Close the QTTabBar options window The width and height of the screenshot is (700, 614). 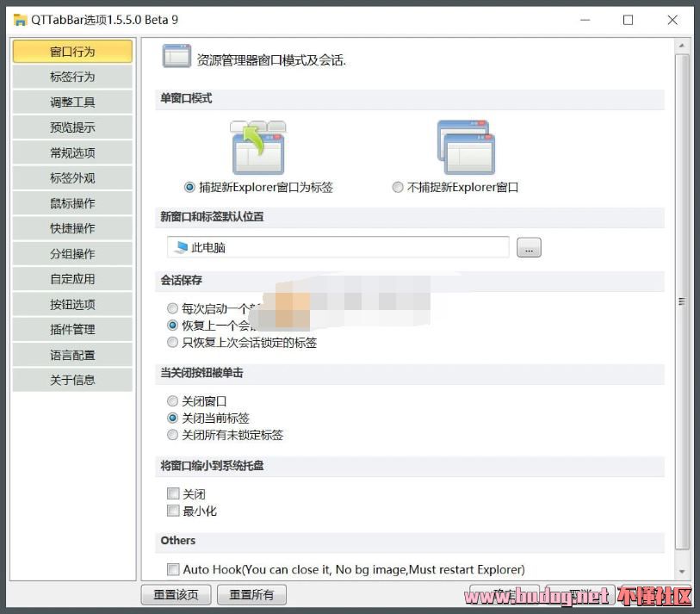[672, 20]
